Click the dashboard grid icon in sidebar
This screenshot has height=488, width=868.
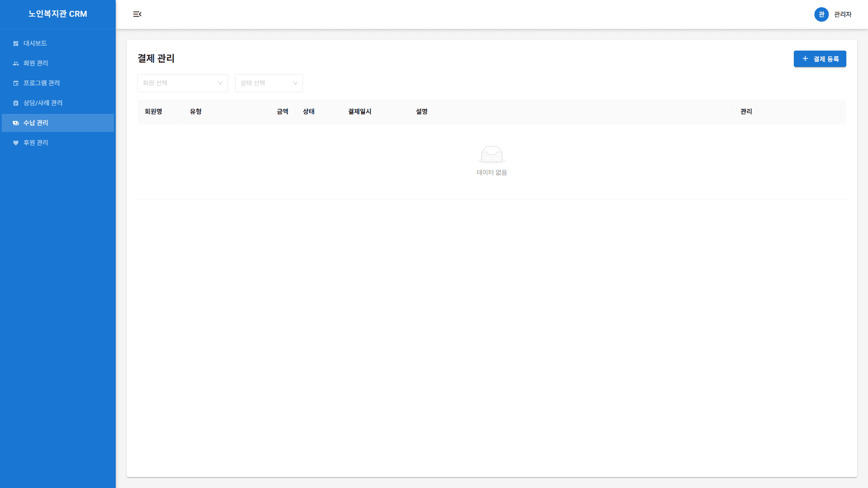16,43
